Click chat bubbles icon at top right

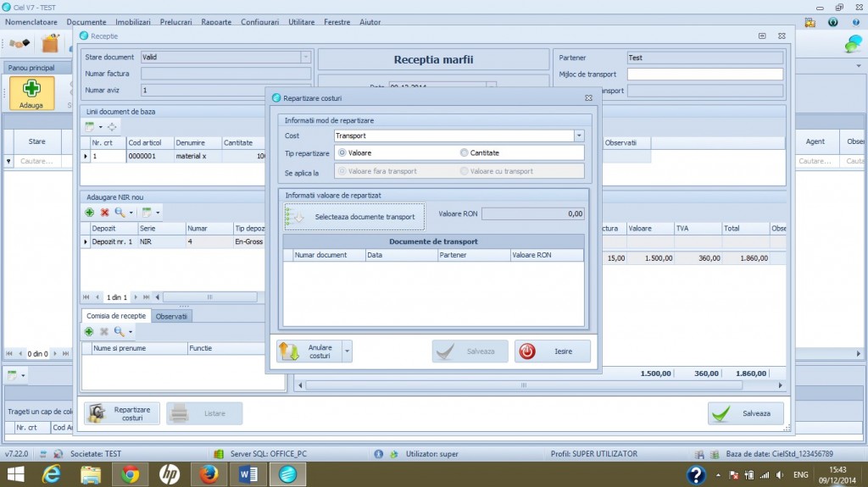pos(854,44)
